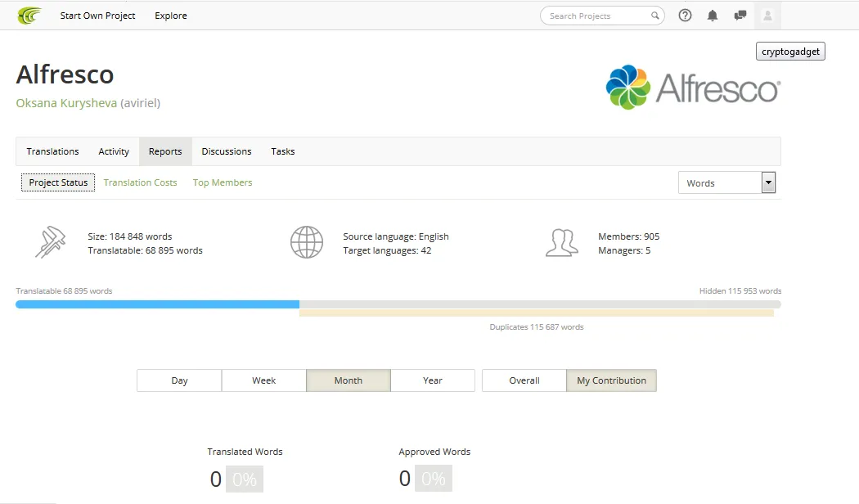Click the Words dropdown arrow

tap(769, 183)
